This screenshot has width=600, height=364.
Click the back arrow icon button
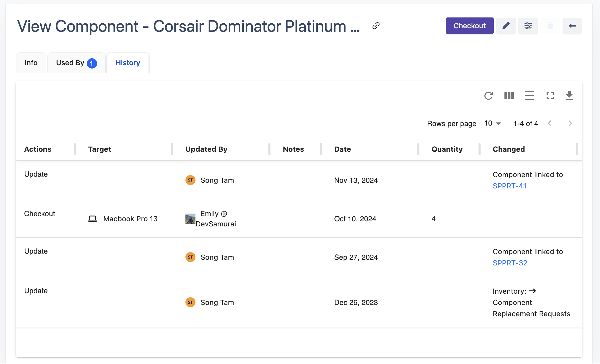(x=572, y=26)
